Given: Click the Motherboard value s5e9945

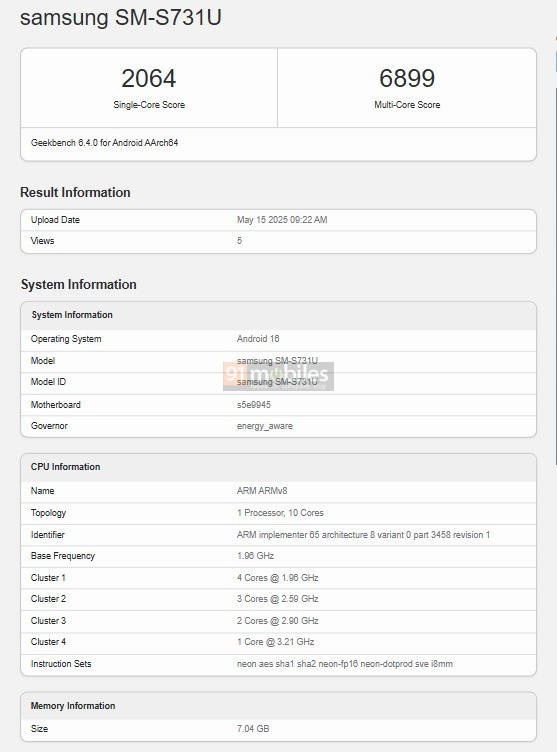Looking at the screenshot, I should (x=254, y=405).
